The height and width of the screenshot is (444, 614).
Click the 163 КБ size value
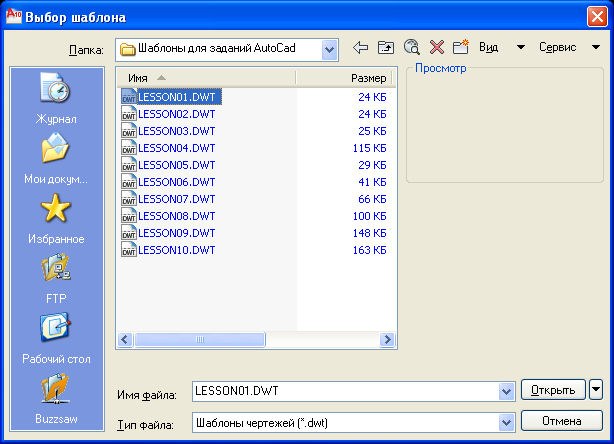tap(370, 250)
